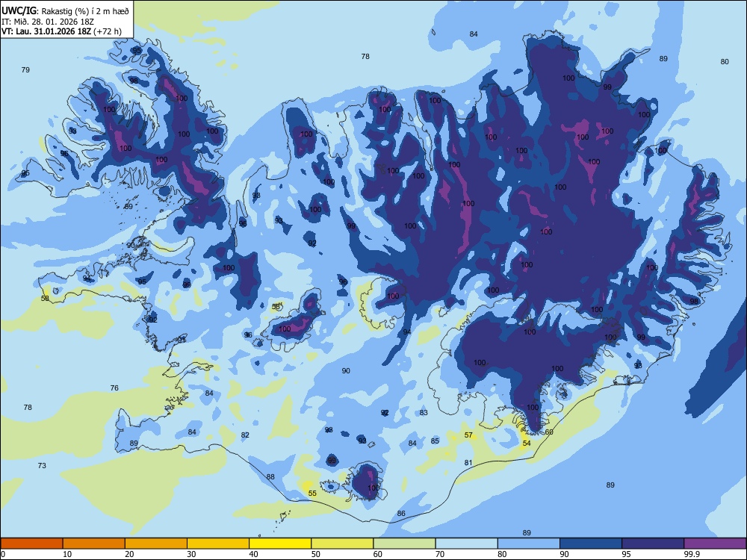Click the legend label '20'
Screen dimensions: 747x560
(129, 554)
